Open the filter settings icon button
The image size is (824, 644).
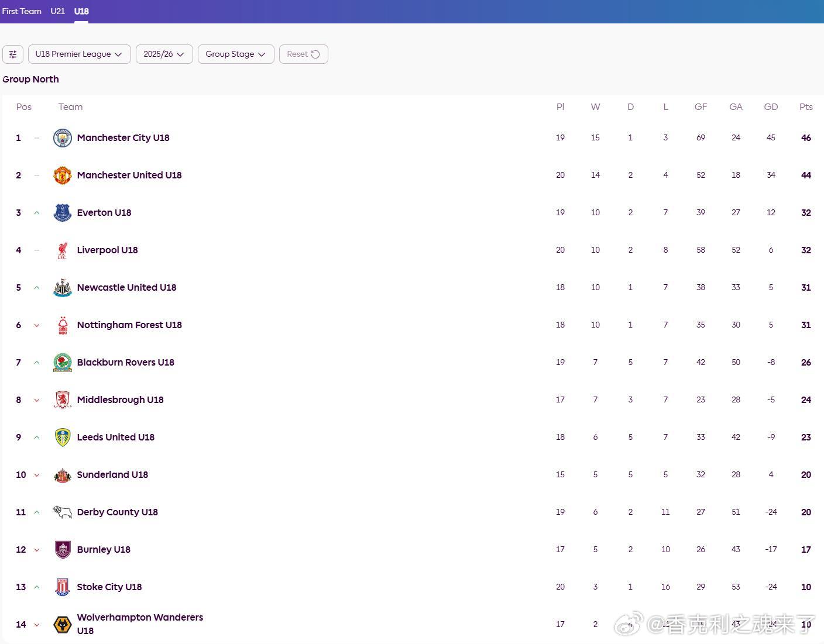[13, 54]
